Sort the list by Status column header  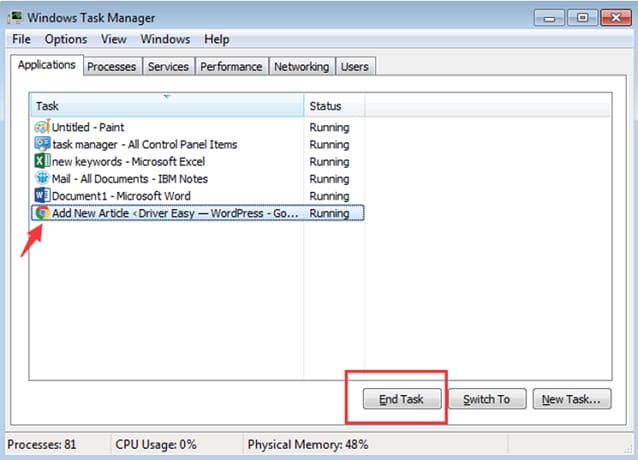(x=334, y=106)
